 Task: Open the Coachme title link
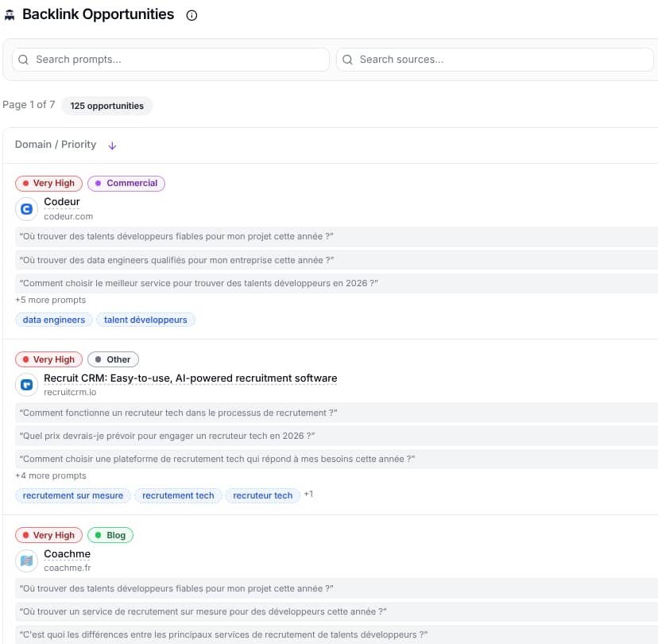point(67,554)
